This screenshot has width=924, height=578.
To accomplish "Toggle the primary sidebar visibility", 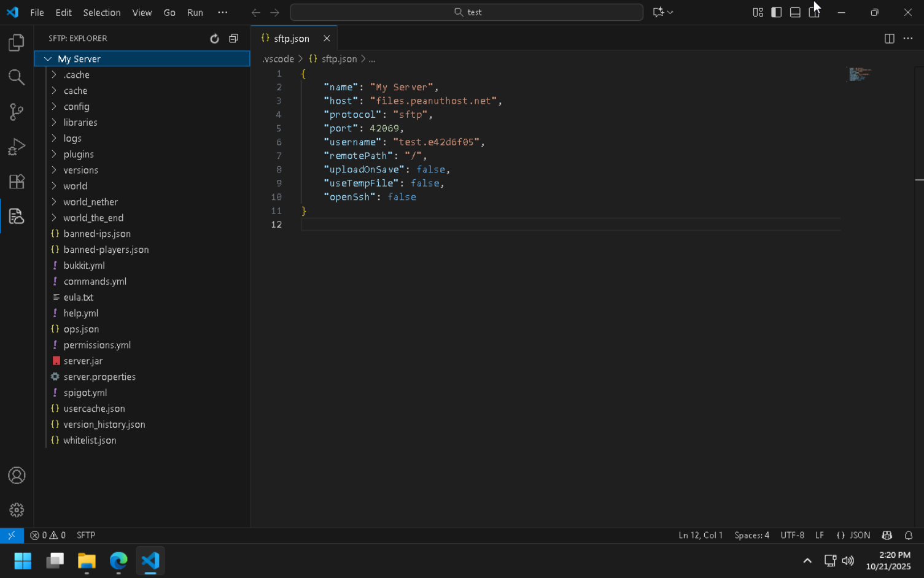I will [x=776, y=12].
